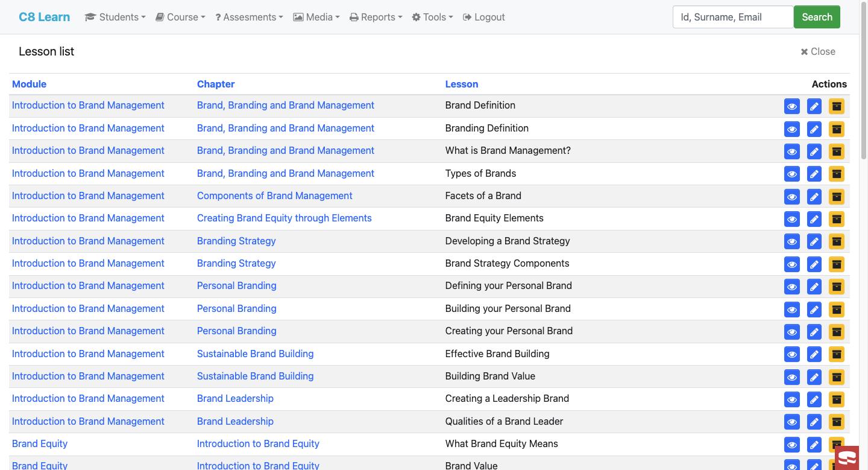This screenshot has width=868, height=470.
Task: Open the Course dropdown menu
Action: (x=180, y=17)
